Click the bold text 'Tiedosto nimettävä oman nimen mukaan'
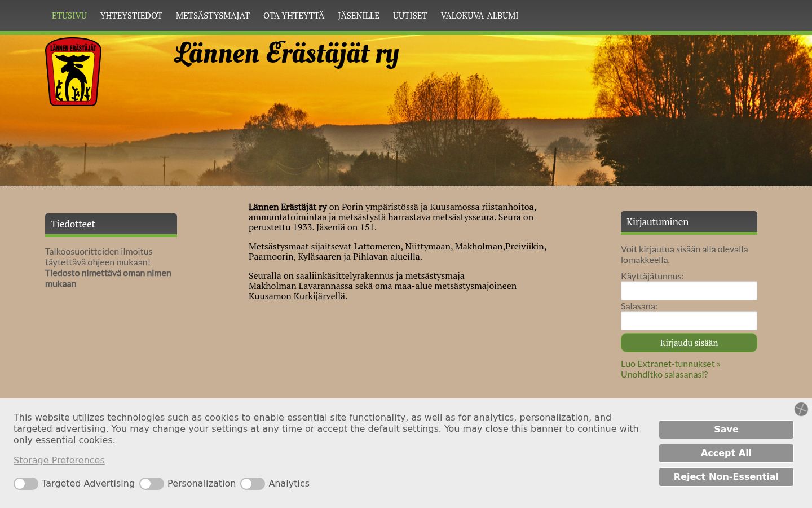The image size is (812, 508). click(108, 278)
